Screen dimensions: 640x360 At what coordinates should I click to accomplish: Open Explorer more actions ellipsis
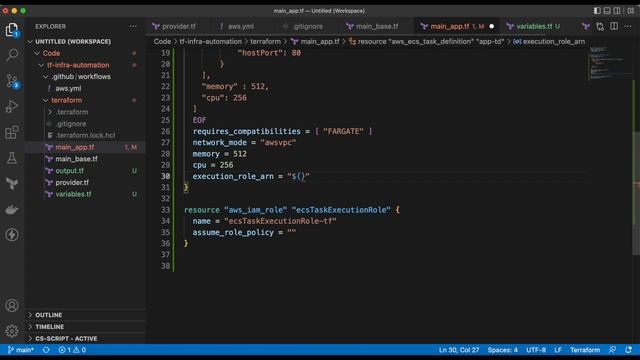[133, 26]
